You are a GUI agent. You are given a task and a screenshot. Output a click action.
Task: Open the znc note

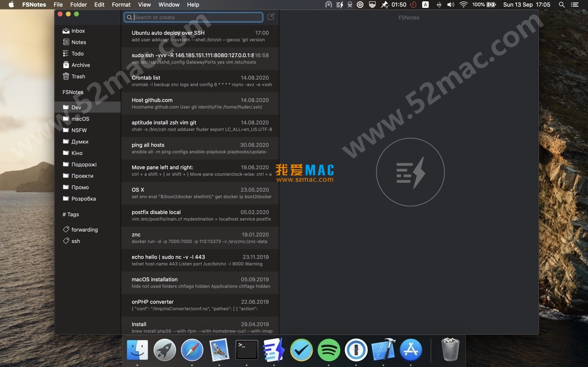[200, 238]
